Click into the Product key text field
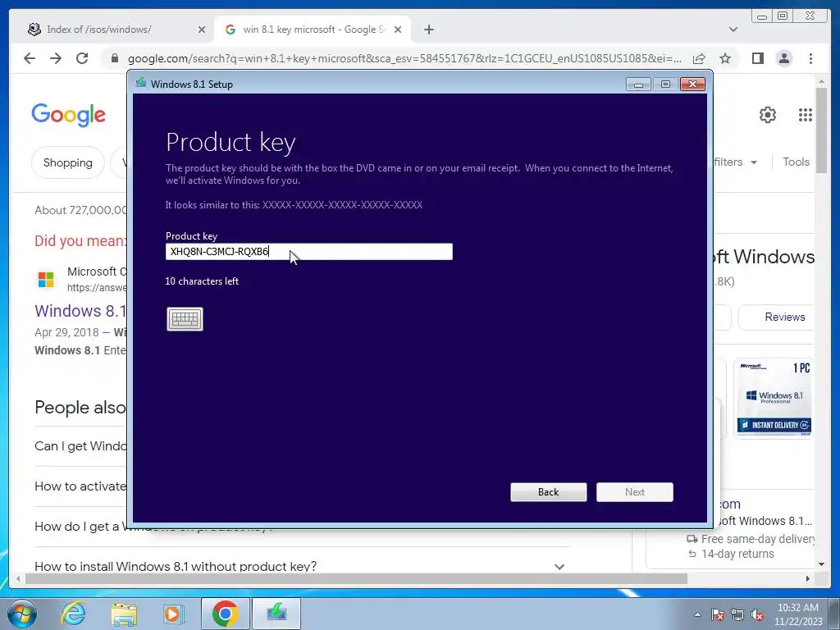The height and width of the screenshot is (630, 840). [x=308, y=251]
